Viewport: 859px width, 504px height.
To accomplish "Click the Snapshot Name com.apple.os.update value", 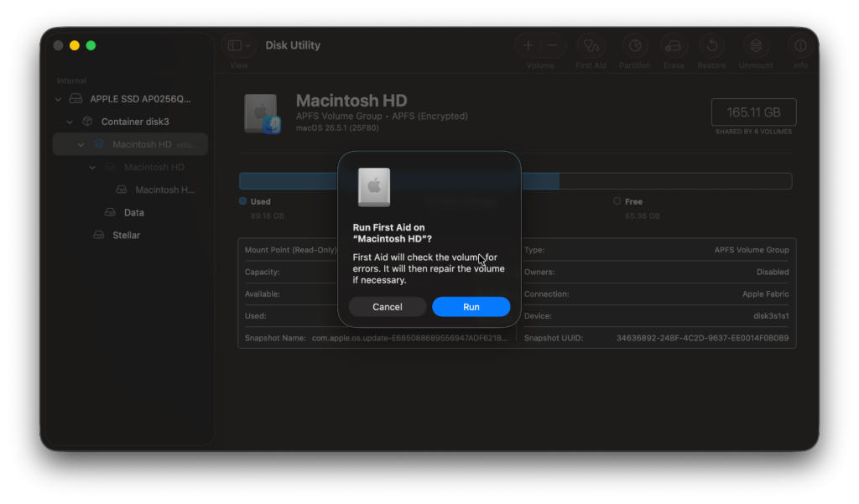I will (x=409, y=338).
